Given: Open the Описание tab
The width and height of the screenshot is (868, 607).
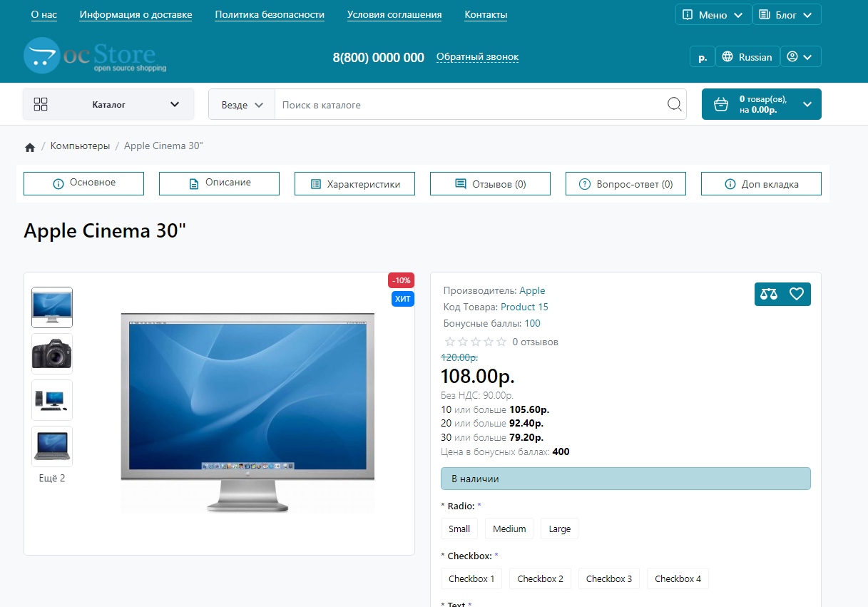Looking at the screenshot, I should click(219, 183).
